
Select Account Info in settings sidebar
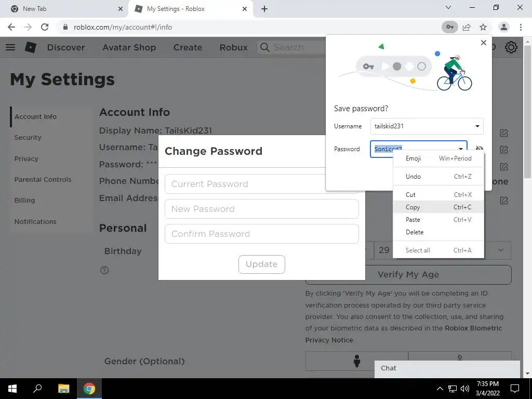point(35,116)
